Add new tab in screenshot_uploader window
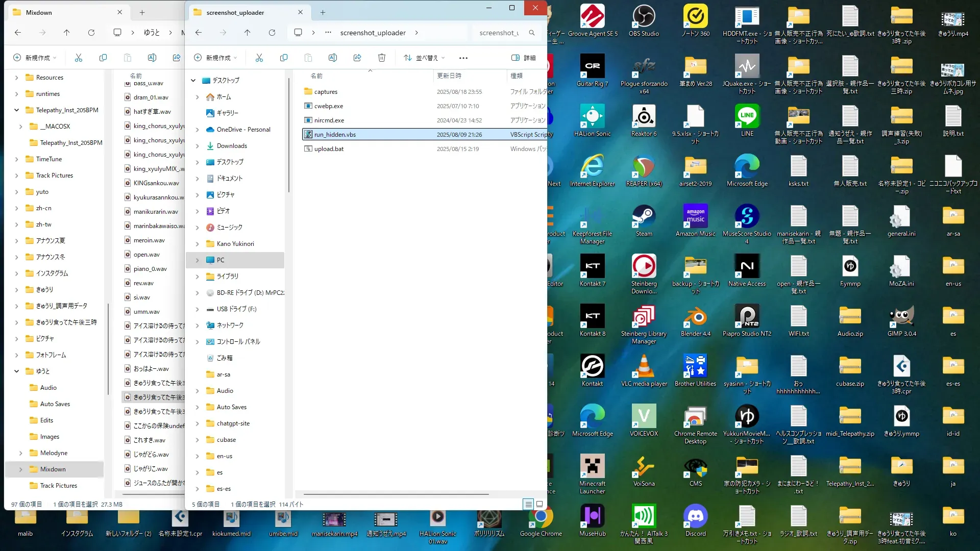The height and width of the screenshot is (551, 980). 323,12
